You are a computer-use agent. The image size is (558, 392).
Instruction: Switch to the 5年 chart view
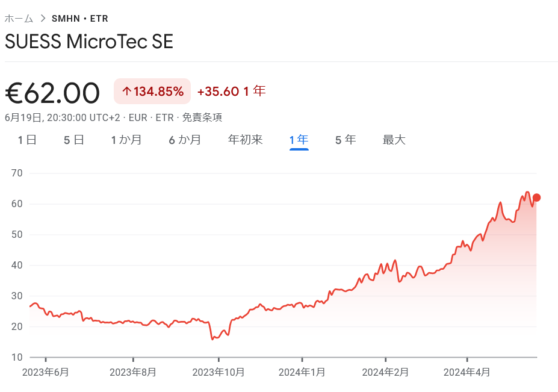coord(345,139)
